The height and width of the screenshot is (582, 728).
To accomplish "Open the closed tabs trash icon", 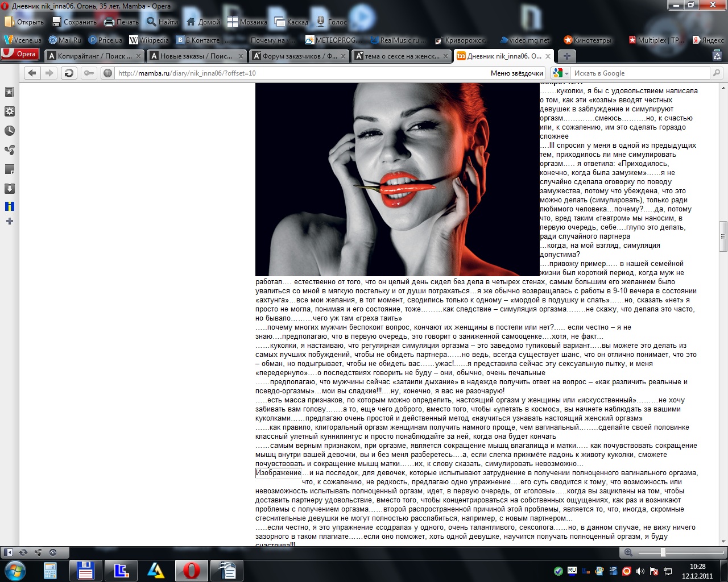I will click(x=717, y=56).
